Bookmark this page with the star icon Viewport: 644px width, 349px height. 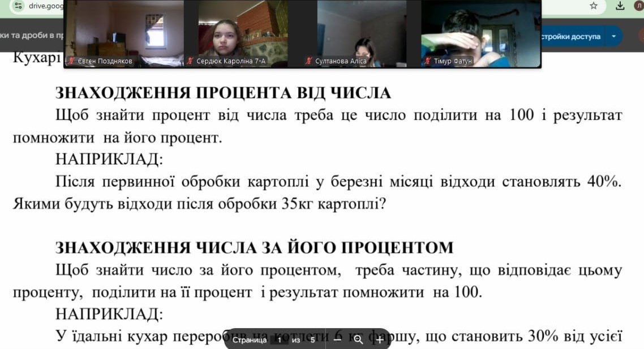(594, 6)
